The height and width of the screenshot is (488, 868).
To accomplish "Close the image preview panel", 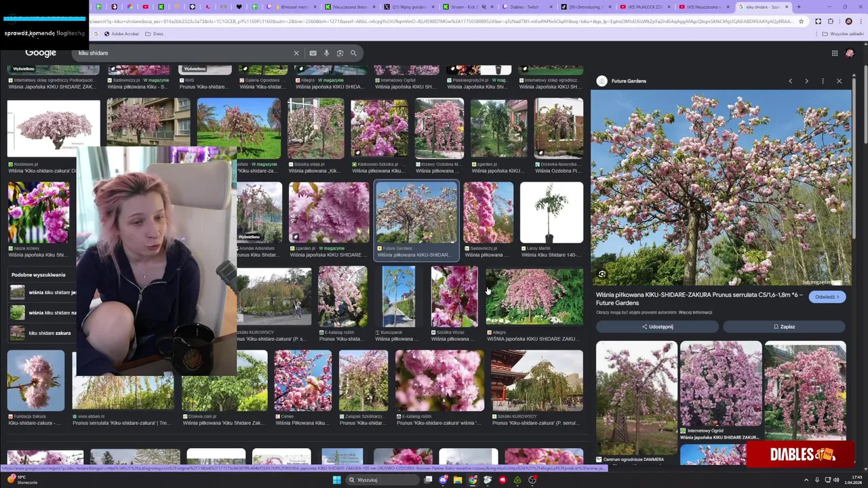I will click(839, 81).
